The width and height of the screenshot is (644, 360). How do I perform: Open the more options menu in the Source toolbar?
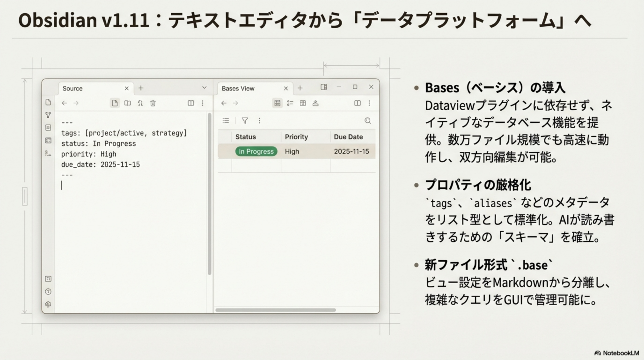pos(202,103)
